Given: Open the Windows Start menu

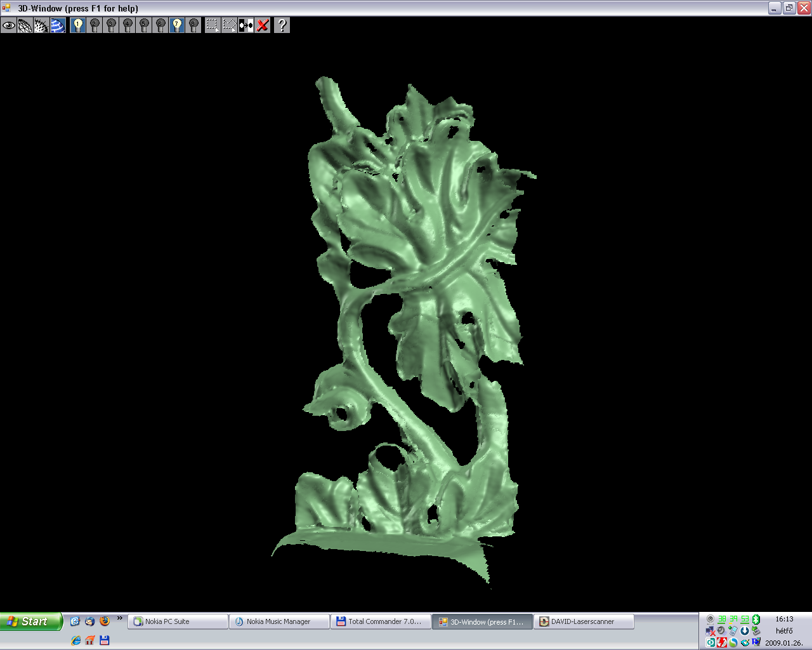Looking at the screenshot, I should coord(30,621).
